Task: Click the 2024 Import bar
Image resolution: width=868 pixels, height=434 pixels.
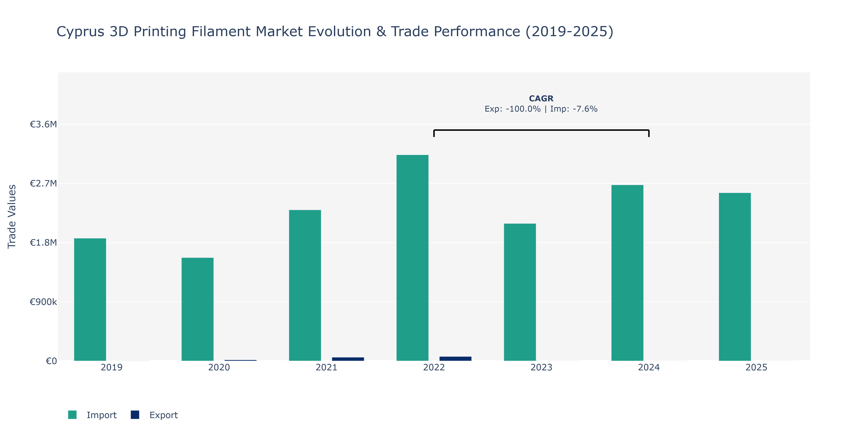Action: 627,273
